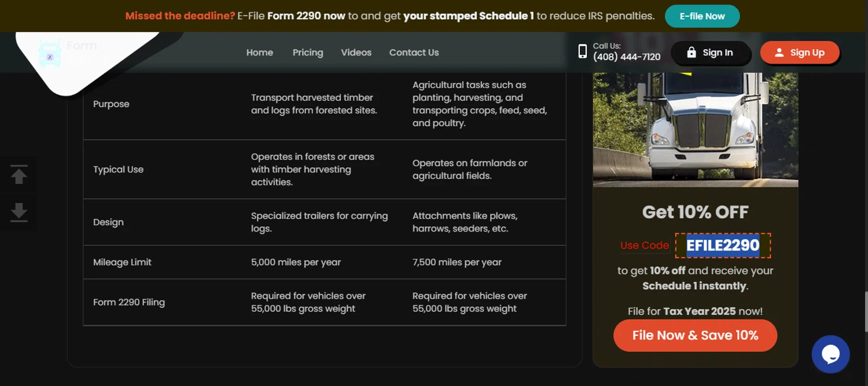Open the Pricing nav item
868x386 pixels.
tap(308, 53)
